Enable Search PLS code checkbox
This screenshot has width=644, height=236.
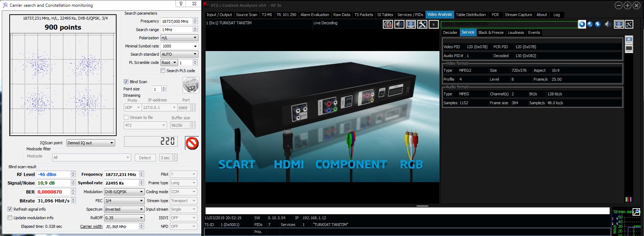click(x=163, y=71)
